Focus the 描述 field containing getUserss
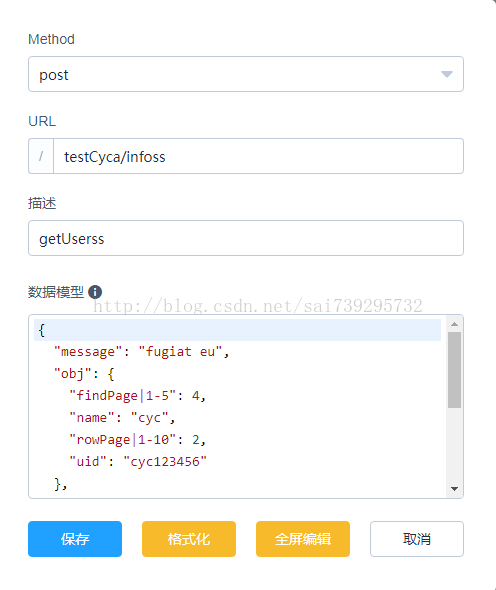 click(x=246, y=238)
